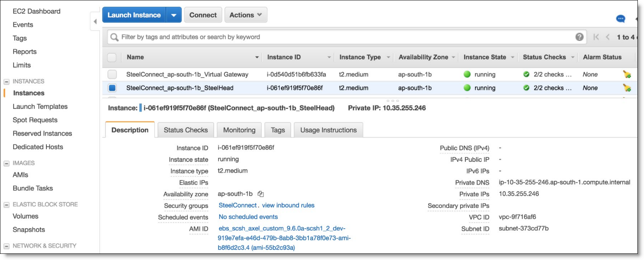Viewport: 644px width, 260px height.
Task: Open Dedicated Hosts in sidebar
Action: point(37,147)
